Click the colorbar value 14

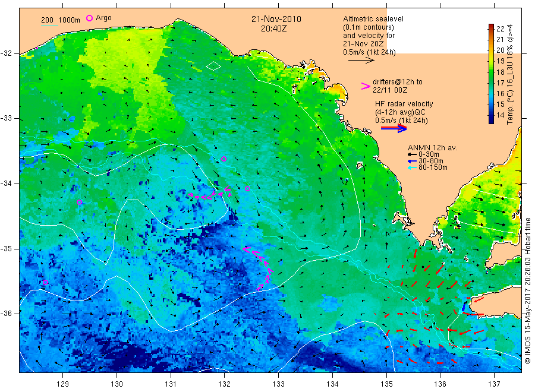(x=500, y=115)
